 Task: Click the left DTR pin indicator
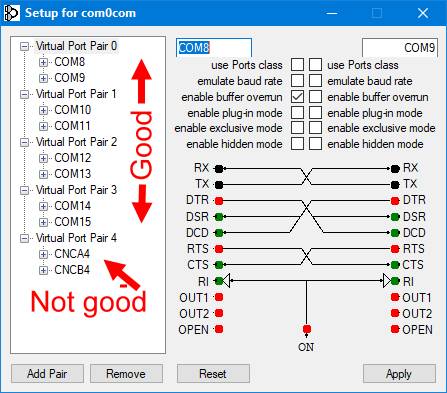click(219, 201)
